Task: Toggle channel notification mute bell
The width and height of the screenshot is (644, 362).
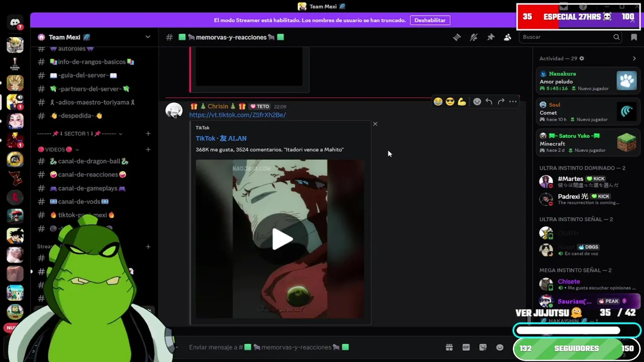Action: point(473,37)
